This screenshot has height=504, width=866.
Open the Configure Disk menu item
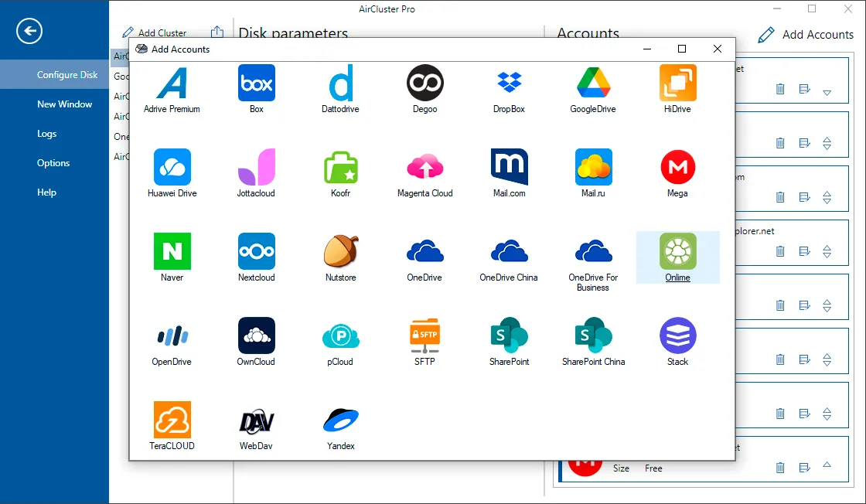click(x=54, y=74)
